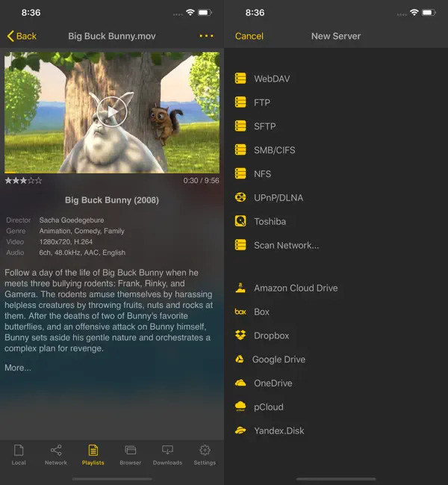448x485 pixels.
Task: Select the Playlists tab
Action: [x=93, y=454]
